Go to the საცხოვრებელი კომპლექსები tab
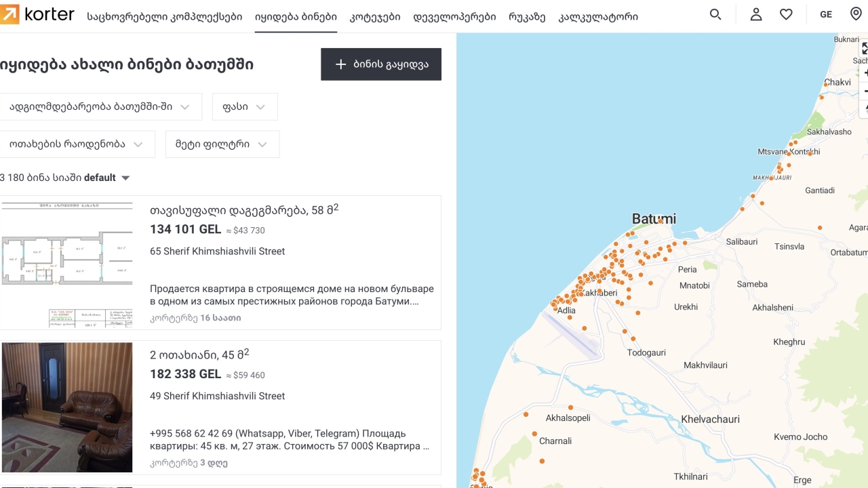Screen dimensions: 868x488 coord(164,17)
